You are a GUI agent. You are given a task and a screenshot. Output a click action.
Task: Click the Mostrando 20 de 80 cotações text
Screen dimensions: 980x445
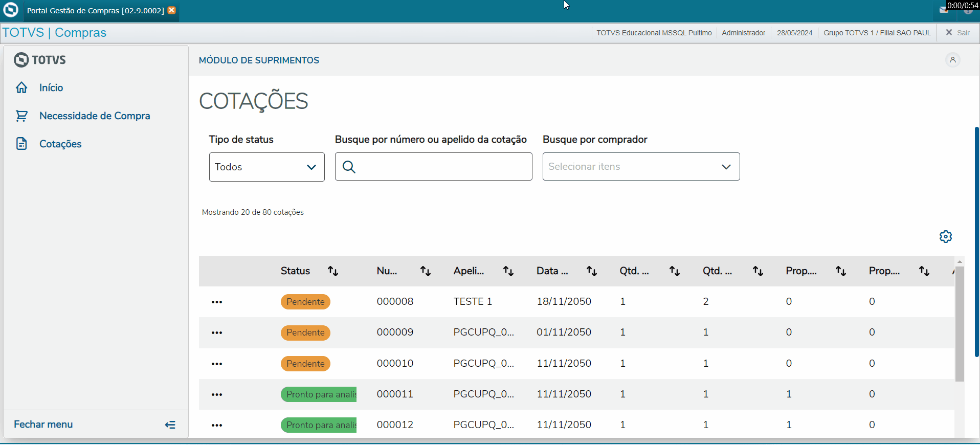pos(253,212)
